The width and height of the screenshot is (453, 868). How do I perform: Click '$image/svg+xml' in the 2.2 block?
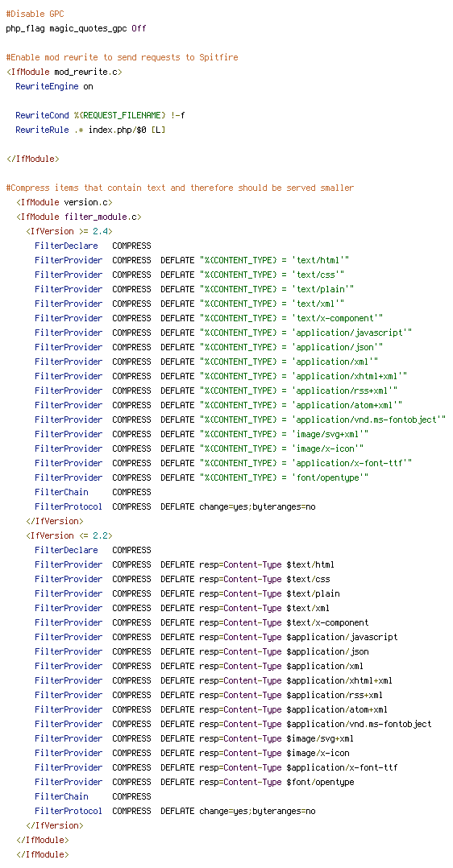pyautogui.click(x=320, y=738)
